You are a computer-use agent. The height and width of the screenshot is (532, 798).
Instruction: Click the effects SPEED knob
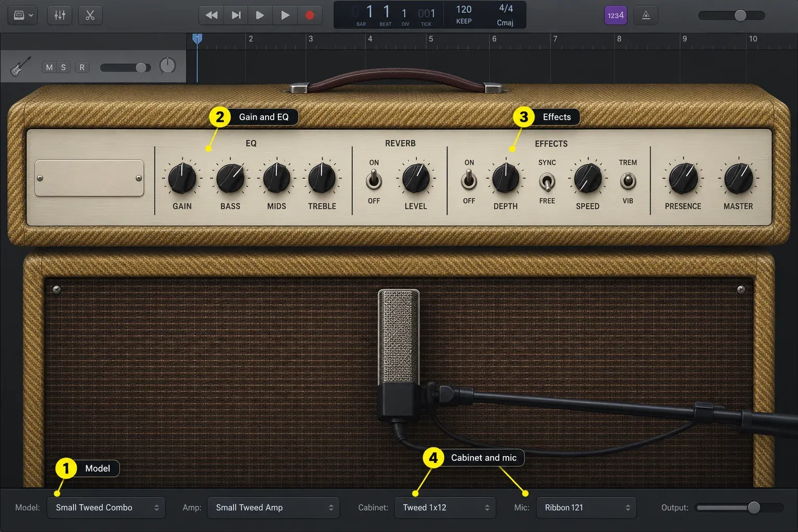(x=588, y=178)
